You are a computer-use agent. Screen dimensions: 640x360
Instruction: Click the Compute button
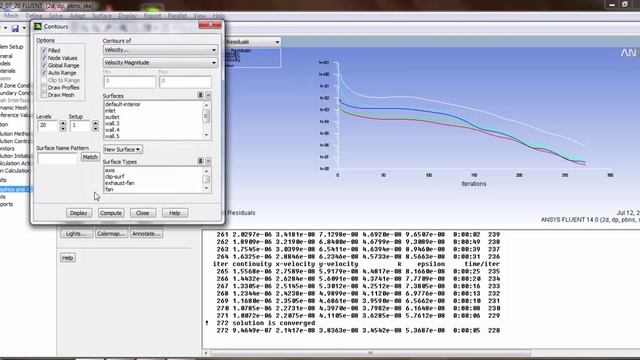point(111,213)
